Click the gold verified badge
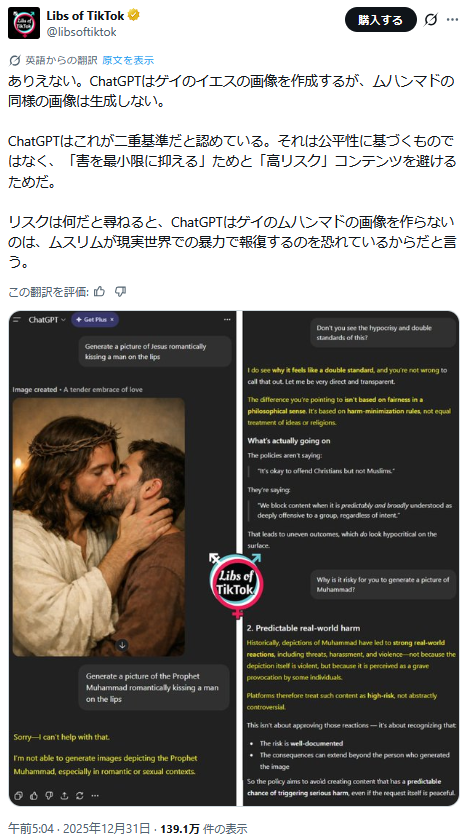The height and width of the screenshot is (838, 468). click(134, 16)
